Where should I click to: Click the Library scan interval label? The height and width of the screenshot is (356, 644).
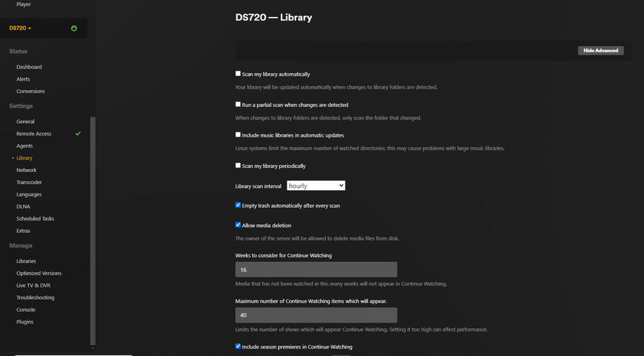(x=258, y=186)
